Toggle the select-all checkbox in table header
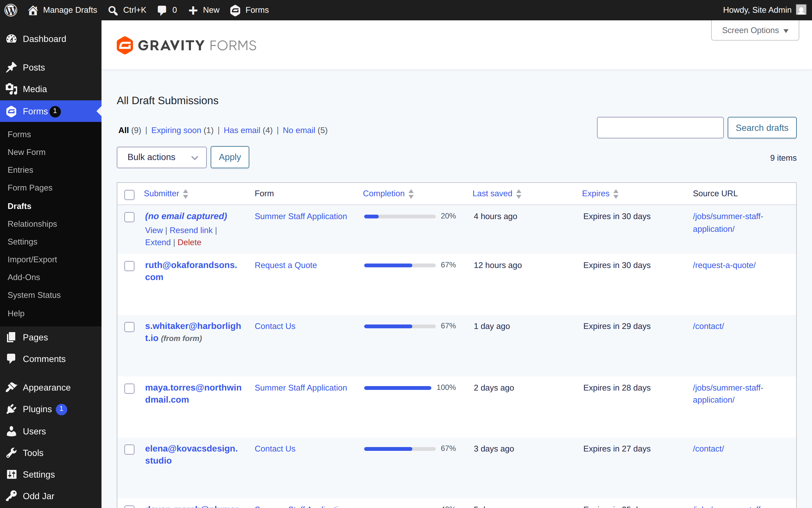This screenshot has height=508, width=812. 129,195
